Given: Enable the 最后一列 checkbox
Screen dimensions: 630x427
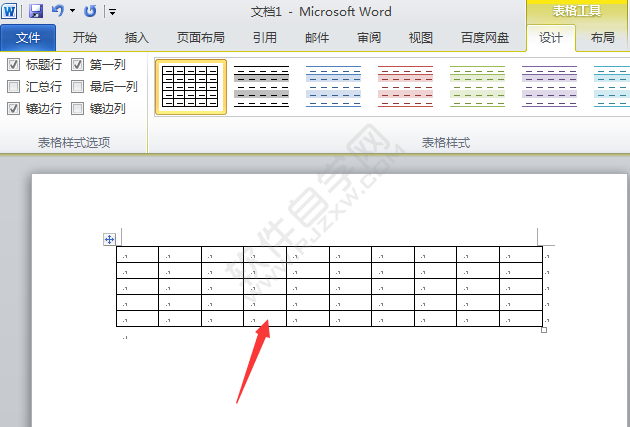Looking at the screenshot, I should (x=78, y=86).
